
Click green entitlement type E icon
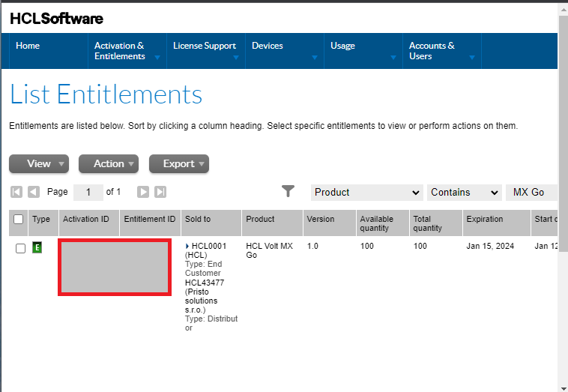(x=37, y=248)
